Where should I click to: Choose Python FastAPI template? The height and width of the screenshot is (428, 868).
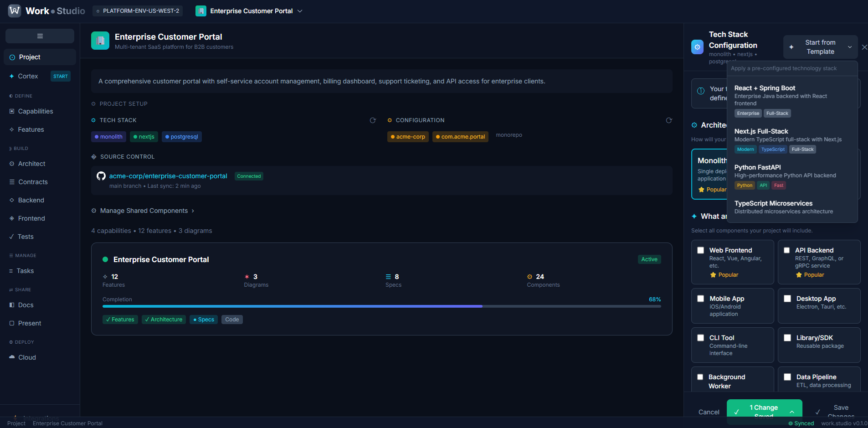[x=793, y=176]
